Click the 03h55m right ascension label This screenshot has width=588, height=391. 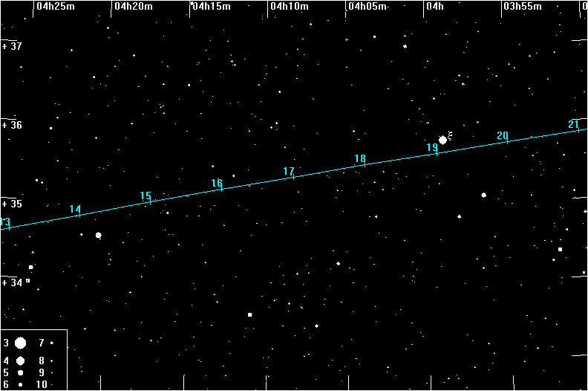[x=523, y=7]
